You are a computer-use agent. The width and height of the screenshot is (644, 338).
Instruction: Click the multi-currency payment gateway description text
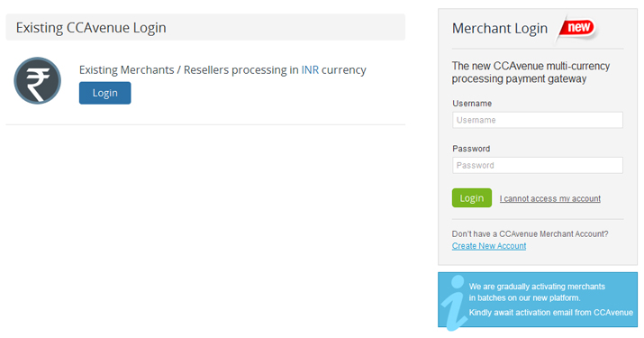531,72
